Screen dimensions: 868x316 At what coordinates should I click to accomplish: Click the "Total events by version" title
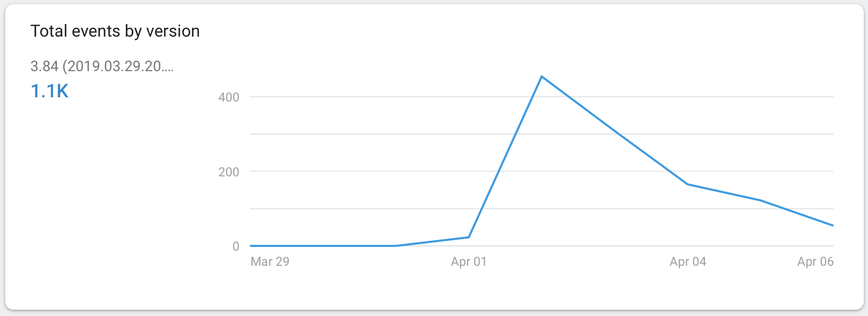tap(115, 31)
